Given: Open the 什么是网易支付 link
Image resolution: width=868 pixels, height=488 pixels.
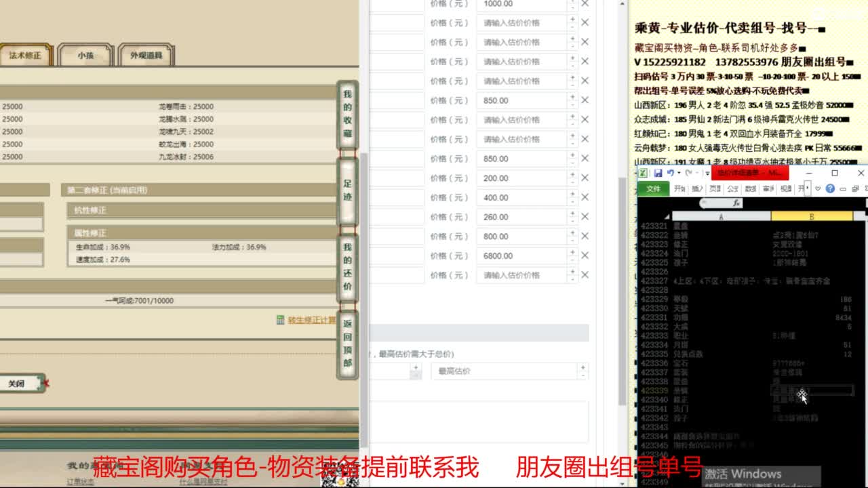Looking at the screenshot, I should [204, 481].
